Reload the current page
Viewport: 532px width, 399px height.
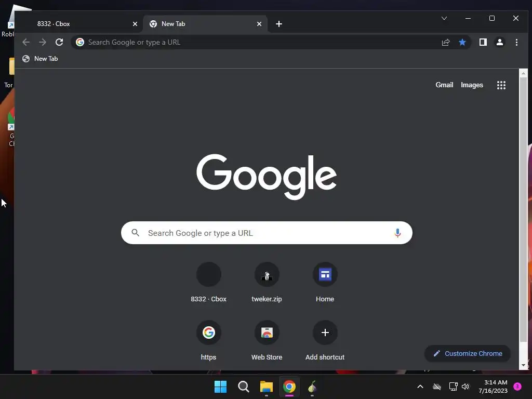pyautogui.click(x=59, y=42)
